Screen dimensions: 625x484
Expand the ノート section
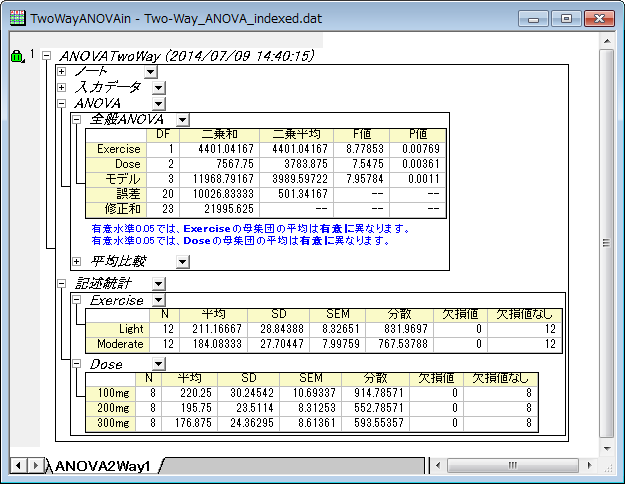tap(61, 72)
